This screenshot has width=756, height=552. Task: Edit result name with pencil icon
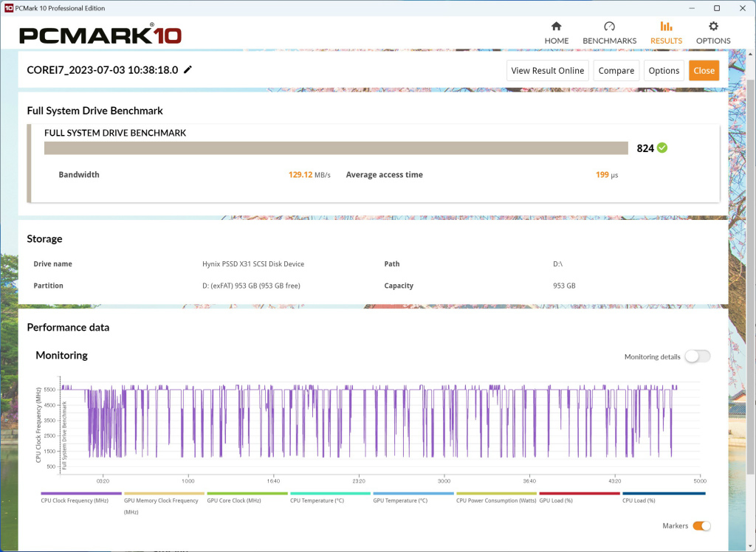click(188, 69)
